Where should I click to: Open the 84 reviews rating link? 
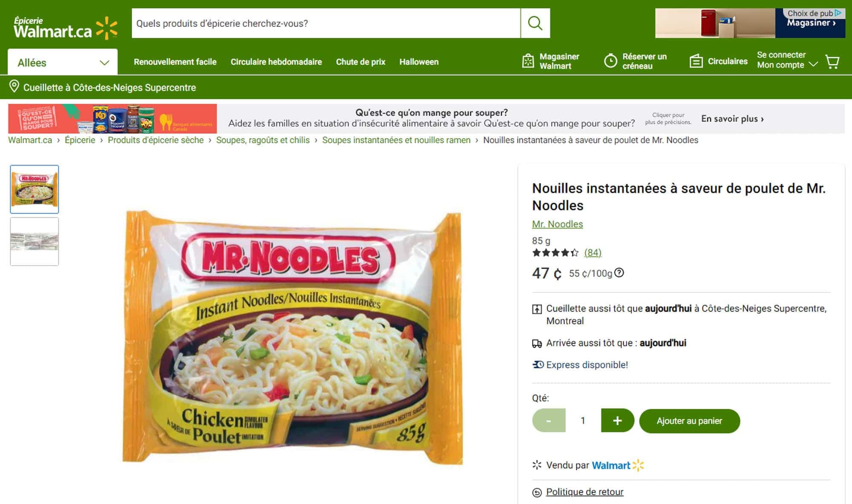click(593, 253)
